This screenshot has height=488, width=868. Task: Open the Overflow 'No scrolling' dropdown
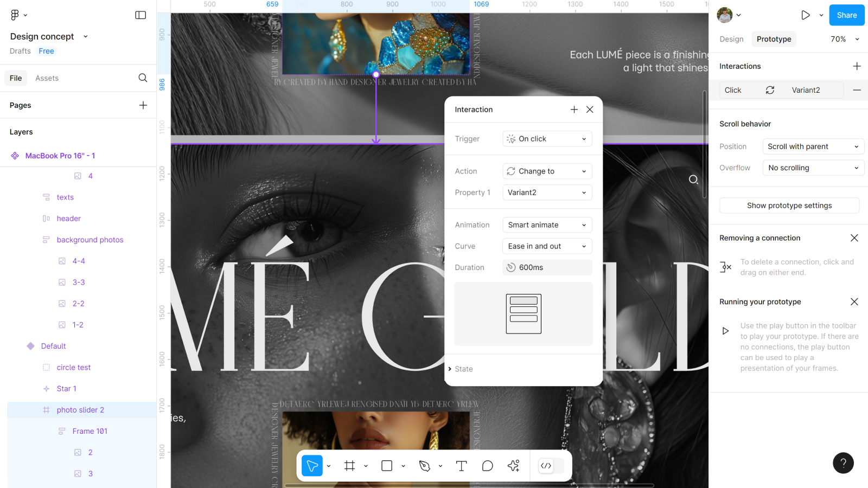[813, 168]
